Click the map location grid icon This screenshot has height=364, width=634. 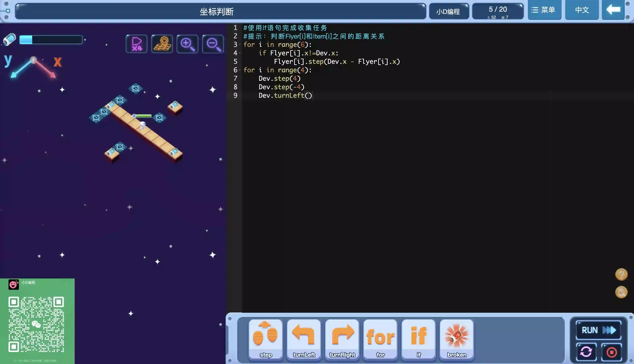click(162, 44)
